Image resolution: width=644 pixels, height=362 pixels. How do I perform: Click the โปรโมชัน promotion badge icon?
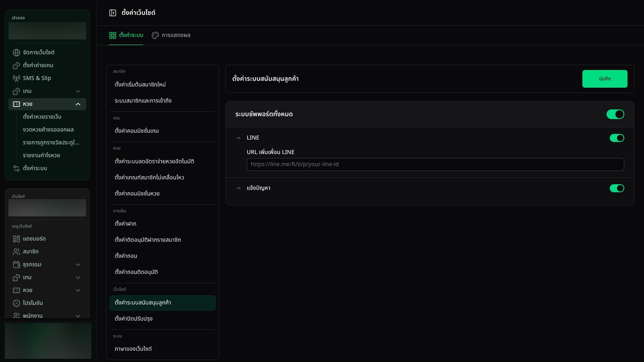pos(17,303)
